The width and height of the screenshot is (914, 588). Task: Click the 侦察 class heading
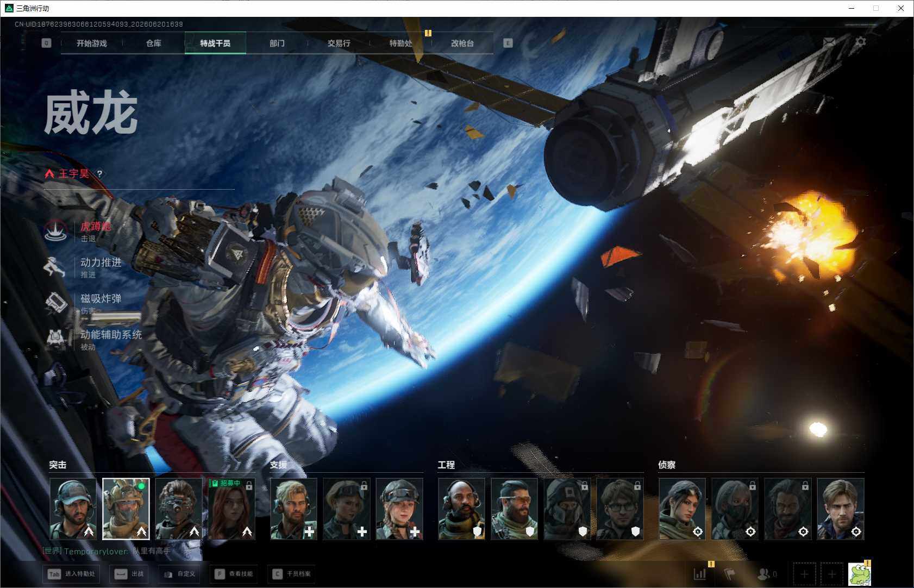tap(667, 465)
